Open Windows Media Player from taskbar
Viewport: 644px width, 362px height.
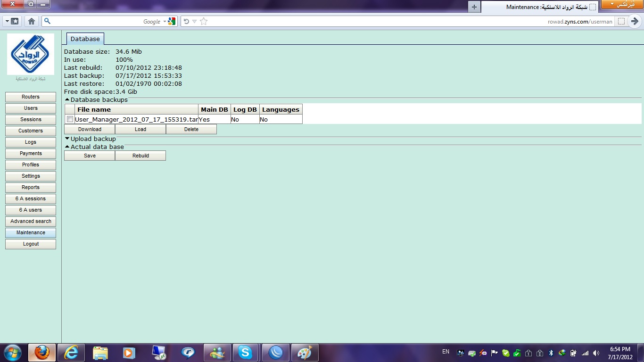[129, 353]
